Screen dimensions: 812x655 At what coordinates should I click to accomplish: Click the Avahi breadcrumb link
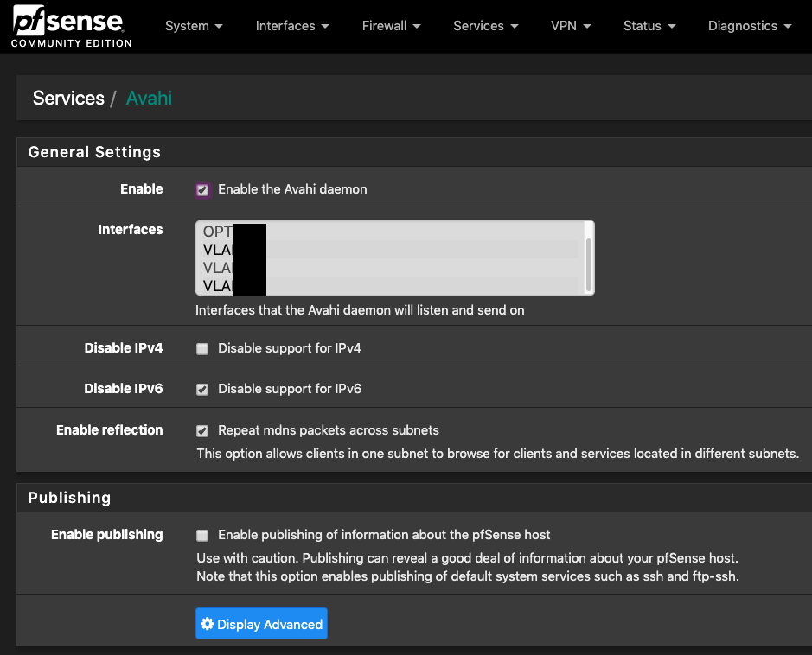[x=149, y=99]
